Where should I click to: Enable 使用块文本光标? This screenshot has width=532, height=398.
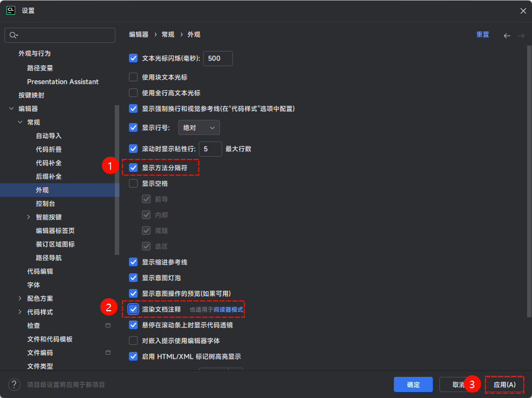(x=133, y=77)
